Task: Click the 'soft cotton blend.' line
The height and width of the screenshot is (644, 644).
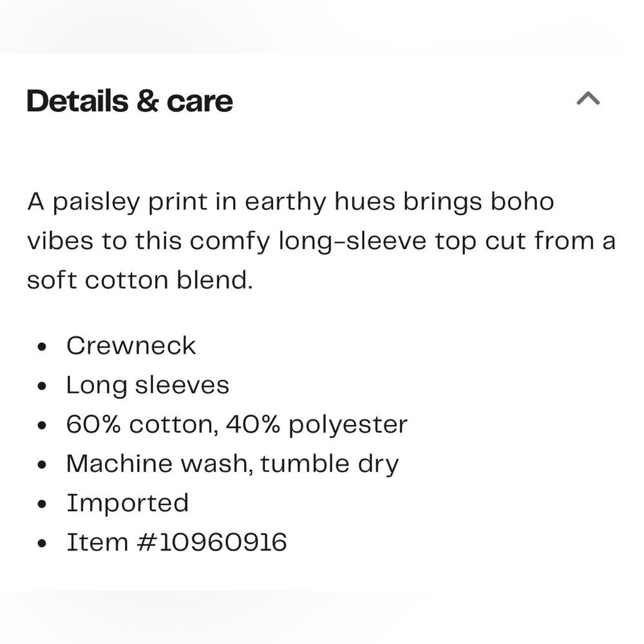Action: click(x=140, y=280)
